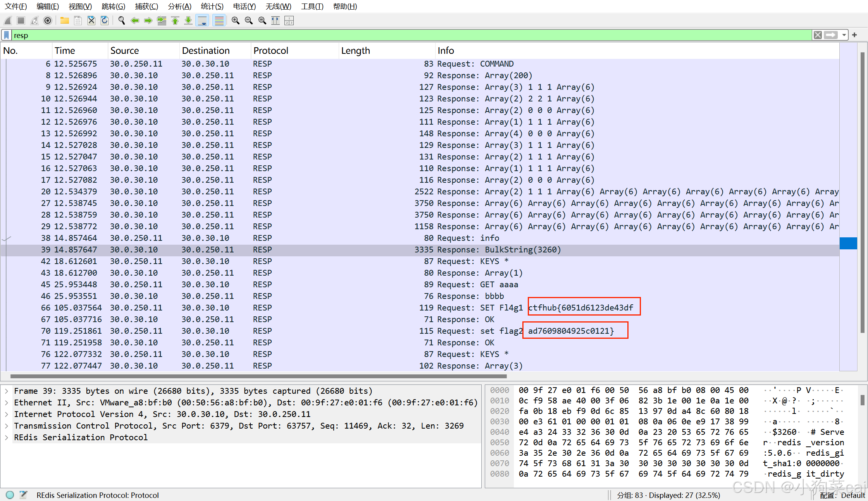The height and width of the screenshot is (501, 868).
Task: Expand the Frame 39 details
Action: pyautogui.click(x=7, y=391)
